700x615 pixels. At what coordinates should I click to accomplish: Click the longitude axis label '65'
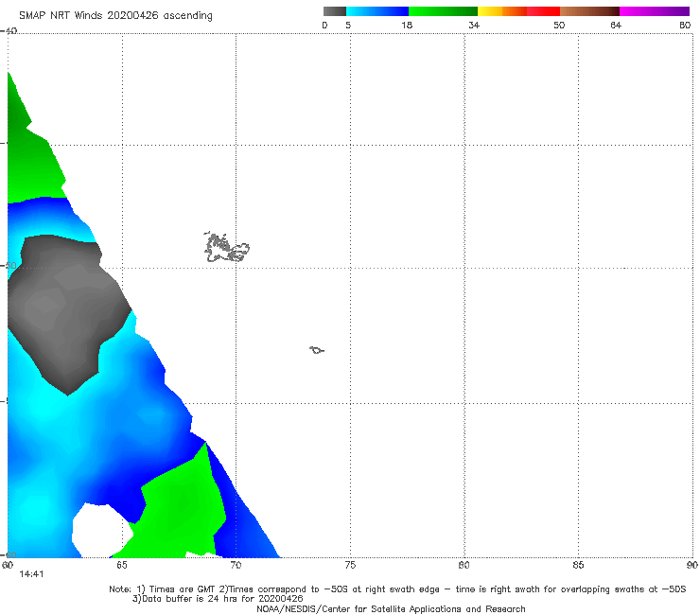click(121, 565)
